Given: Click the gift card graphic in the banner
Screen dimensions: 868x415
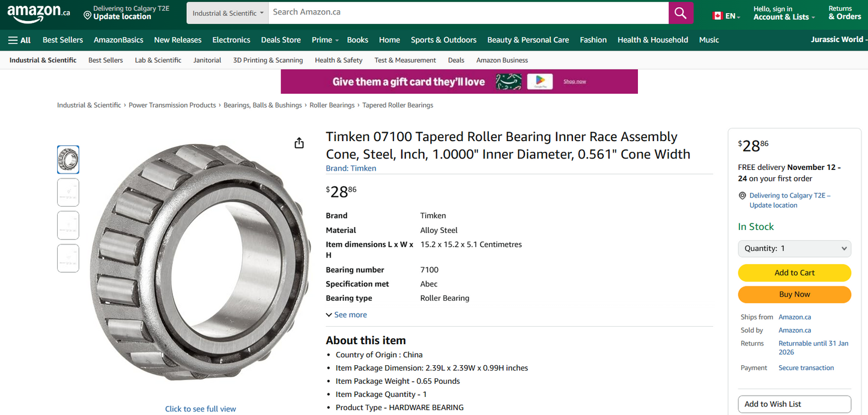Looking at the screenshot, I should 509,80.
